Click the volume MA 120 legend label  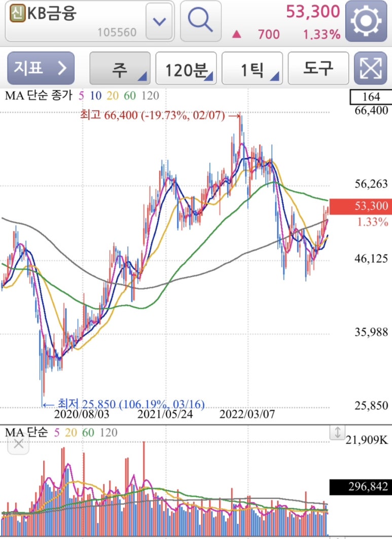pyautogui.click(x=109, y=433)
